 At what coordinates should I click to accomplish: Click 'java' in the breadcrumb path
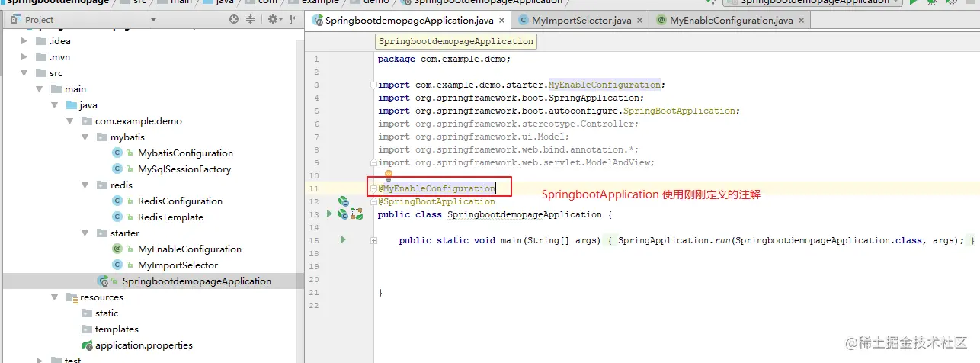(x=224, y=2)
